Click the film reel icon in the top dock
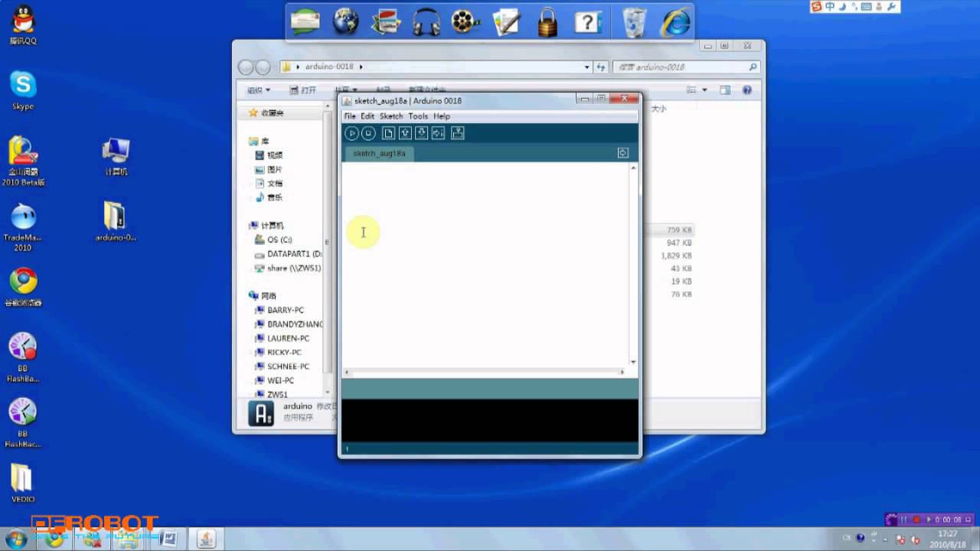Viewport: 980px width, 551px height. [465, 21]
